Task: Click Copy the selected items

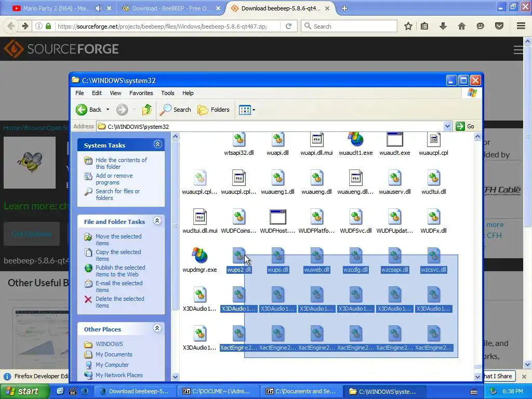Action: 118,255
